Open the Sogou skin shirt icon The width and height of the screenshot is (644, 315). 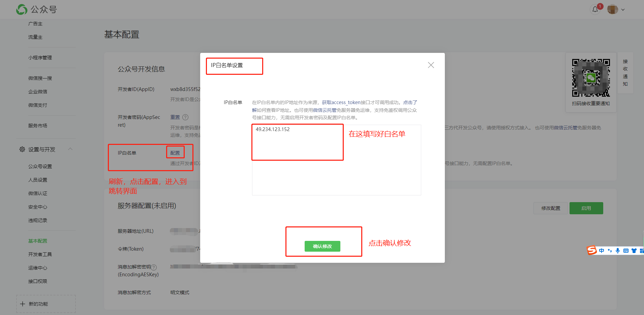click(x=634, y=251)
